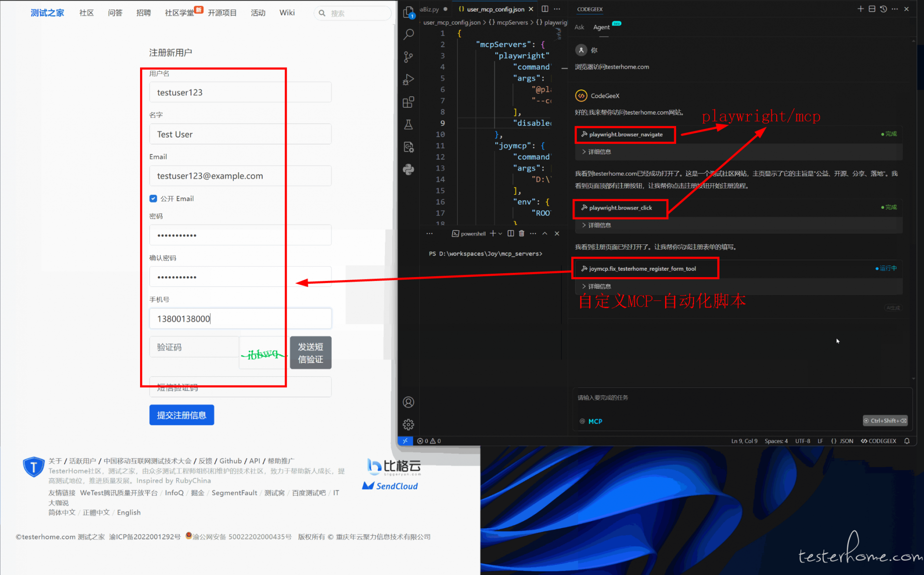Switch to the user_mcp_config.json editor tab
924x575 pixels.
point(495,9)
